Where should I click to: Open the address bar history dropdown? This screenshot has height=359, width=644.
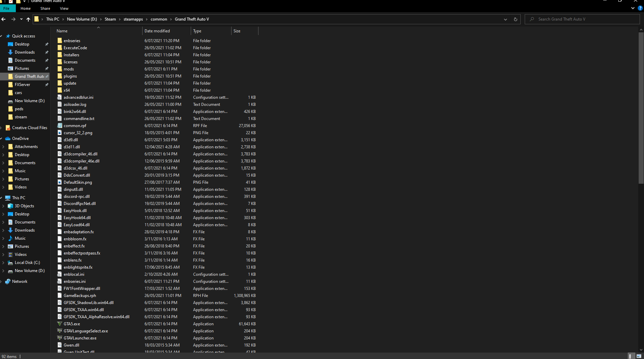click(x=505, y=19)
